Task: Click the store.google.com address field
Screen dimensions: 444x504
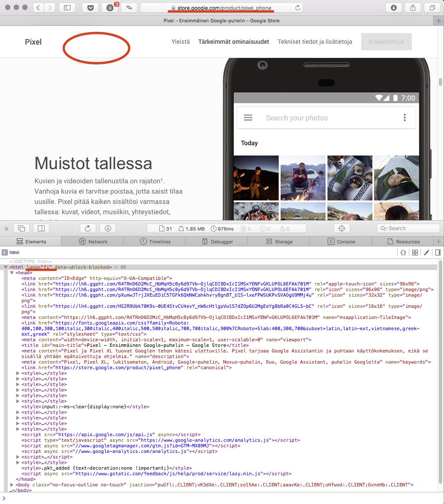Action: 222,8
